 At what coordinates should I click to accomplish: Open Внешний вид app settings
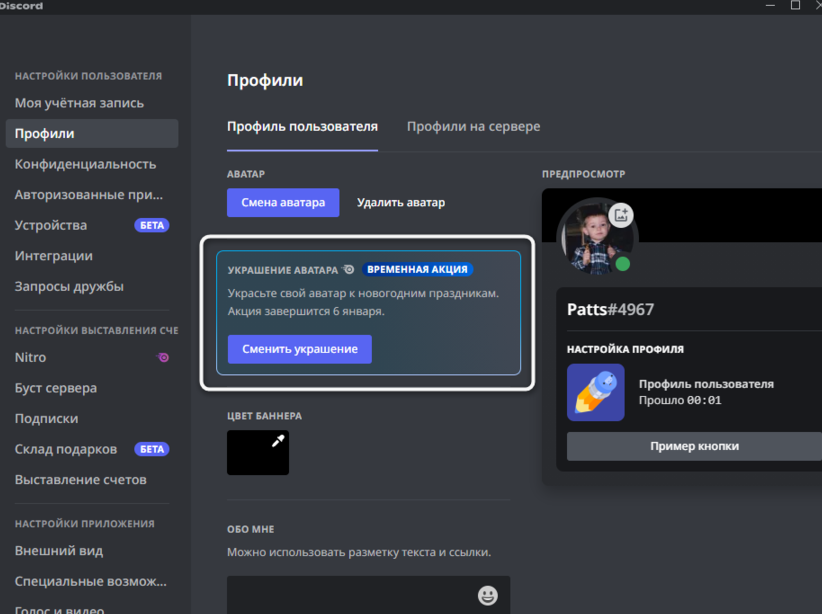coord(59,550)
